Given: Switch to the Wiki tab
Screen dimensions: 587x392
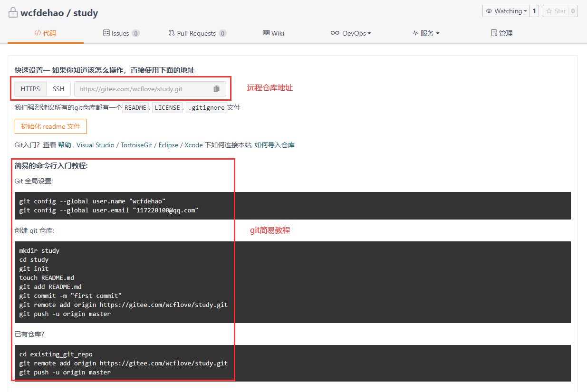Looking at the screenshot, I should point(273,33).
